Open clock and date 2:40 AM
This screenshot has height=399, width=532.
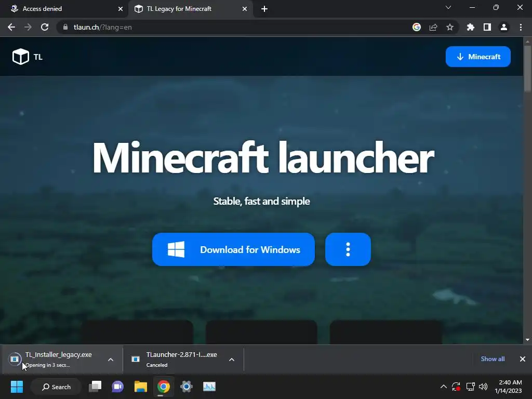pyautogui.click(x=508, y=387)
